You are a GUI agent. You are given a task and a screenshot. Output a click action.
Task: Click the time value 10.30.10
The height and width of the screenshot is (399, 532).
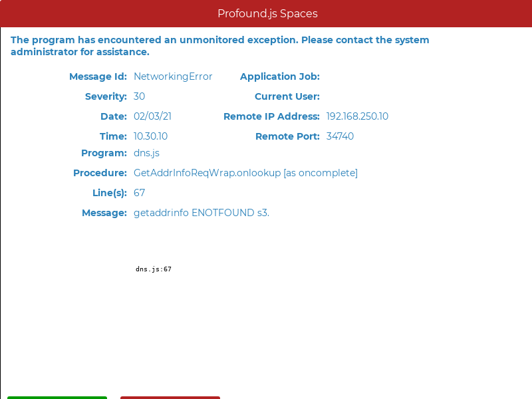[x=150, y=136]
